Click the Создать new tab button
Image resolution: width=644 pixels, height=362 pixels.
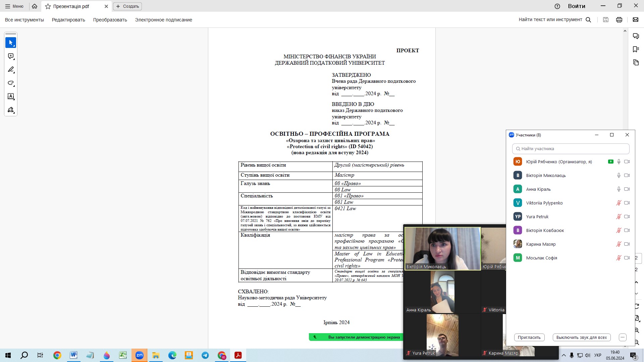coord(127,6)
